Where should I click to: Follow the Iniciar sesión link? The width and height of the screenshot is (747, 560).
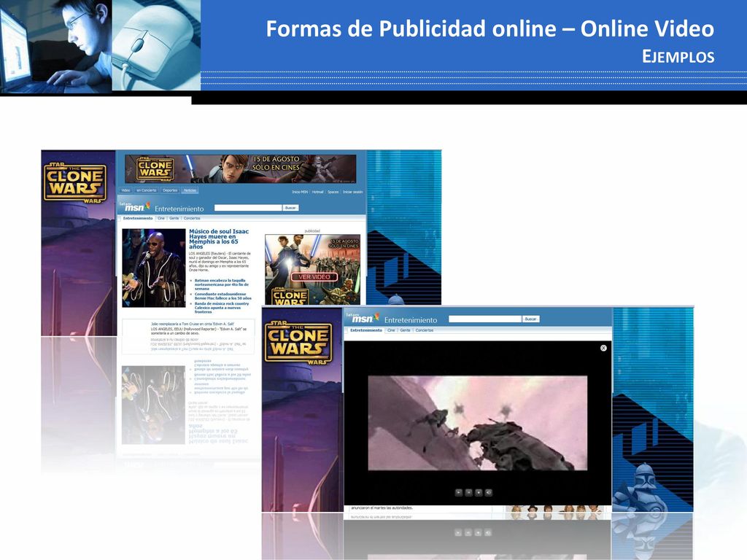click(352, 192)
